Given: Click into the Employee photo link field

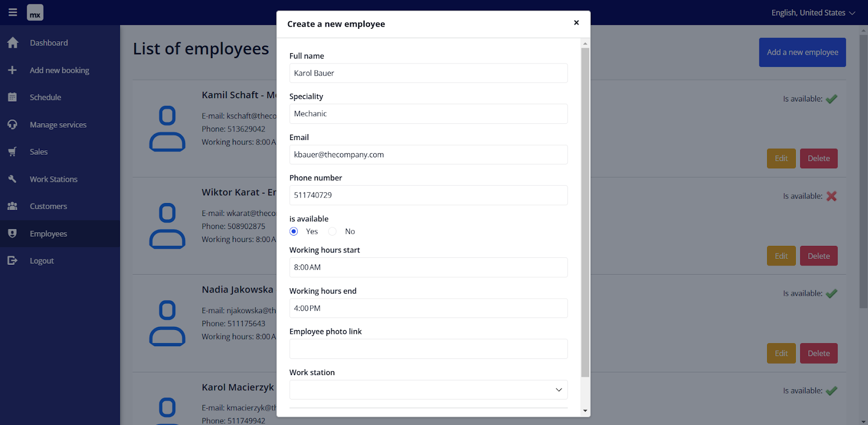Looking at the screenshot, I should click(428, 349).
